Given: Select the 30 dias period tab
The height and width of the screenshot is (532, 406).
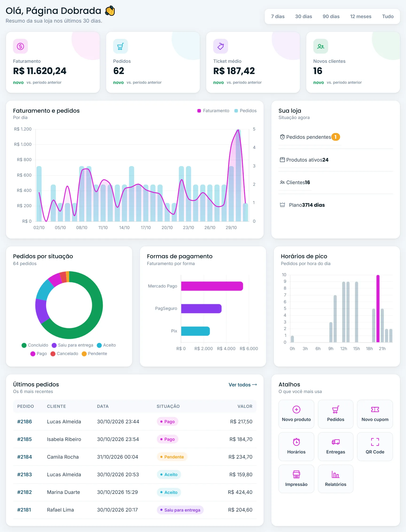Looking at the screenshot, I should coord(304,16).
